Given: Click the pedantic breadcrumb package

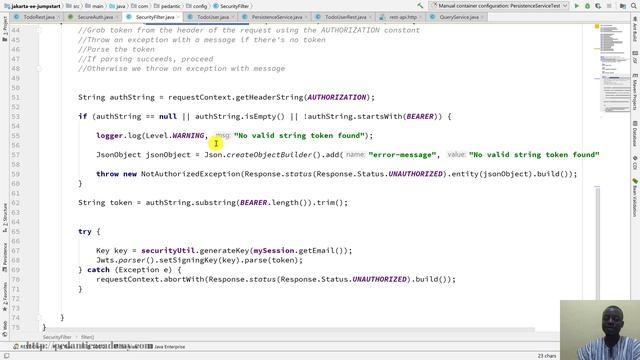Looking at the screenshot, I should point(167,6).
